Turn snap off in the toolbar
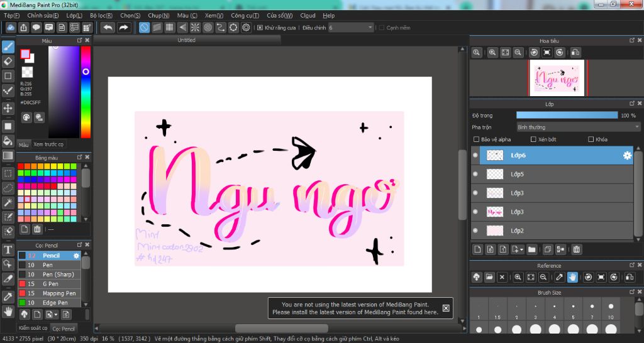This screenshot has width=644, height=343. [x=144, y=28]
